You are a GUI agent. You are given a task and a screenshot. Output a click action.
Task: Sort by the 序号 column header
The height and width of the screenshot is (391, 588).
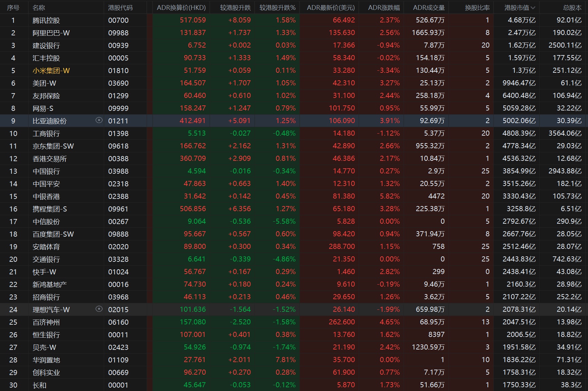(13, 7)
